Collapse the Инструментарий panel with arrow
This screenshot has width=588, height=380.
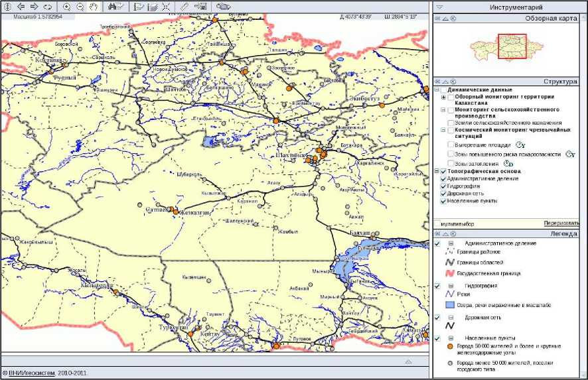[439, 7]
